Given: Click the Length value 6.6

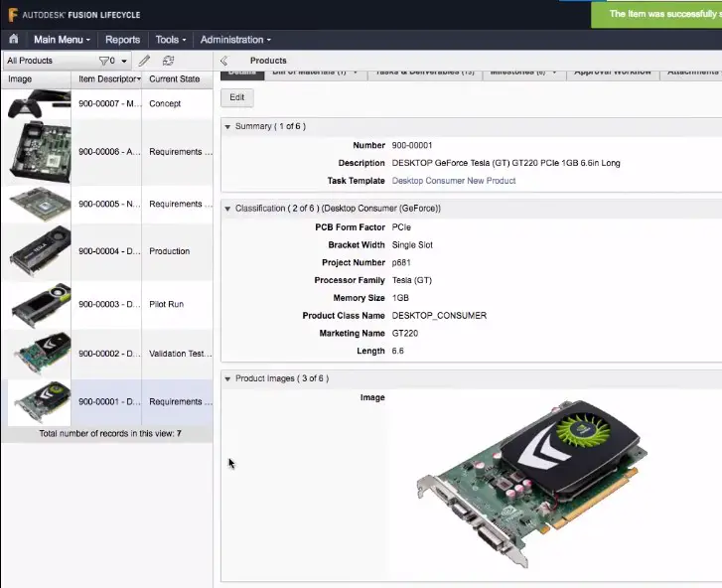Looking at the screenshot, I should click(398, 351).
